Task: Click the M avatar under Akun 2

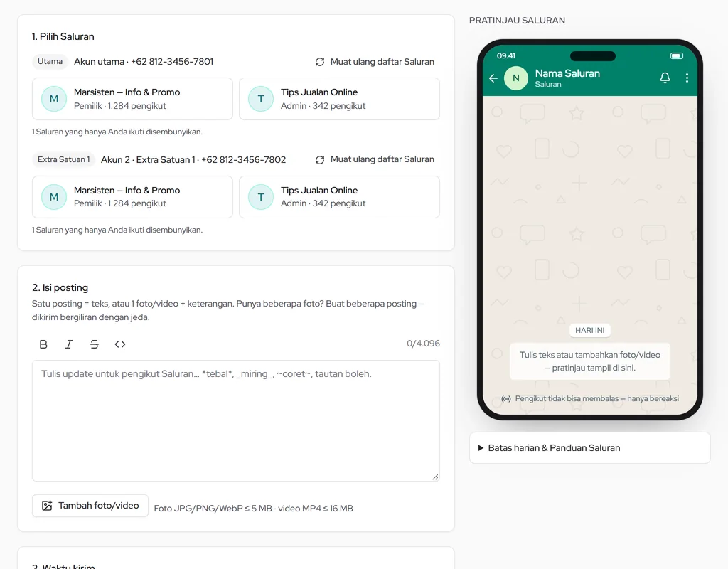Action: point(54,197)
